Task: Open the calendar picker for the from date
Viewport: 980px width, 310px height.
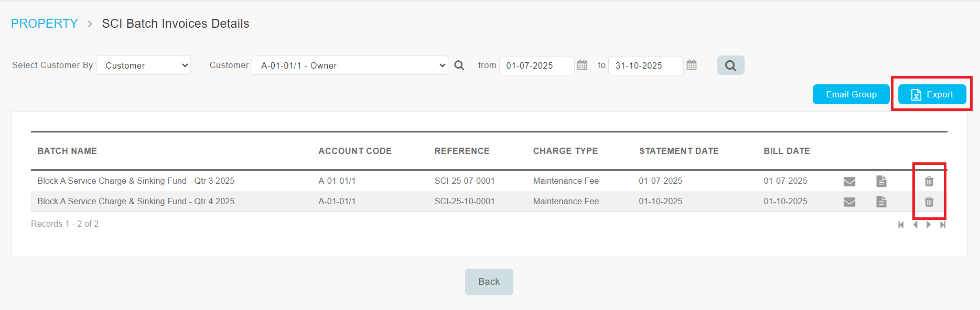Action: [582, 65]
